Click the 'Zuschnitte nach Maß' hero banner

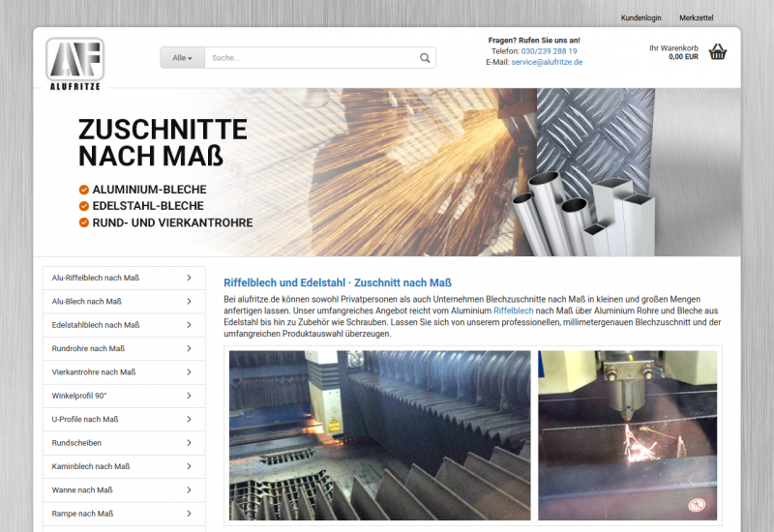387,172
